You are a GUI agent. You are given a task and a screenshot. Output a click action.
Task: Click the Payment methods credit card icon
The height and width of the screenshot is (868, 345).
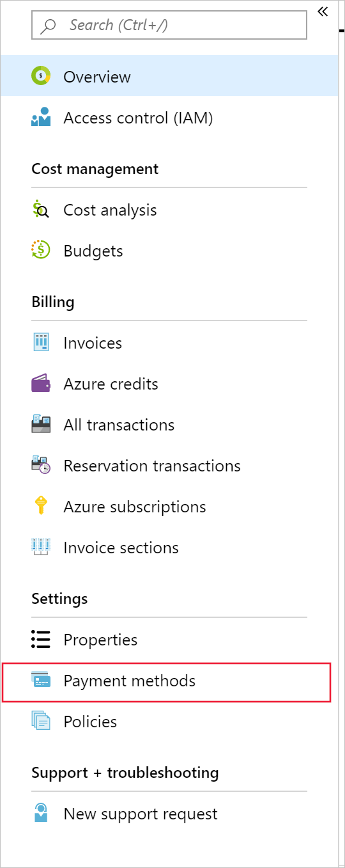[41, 681]
